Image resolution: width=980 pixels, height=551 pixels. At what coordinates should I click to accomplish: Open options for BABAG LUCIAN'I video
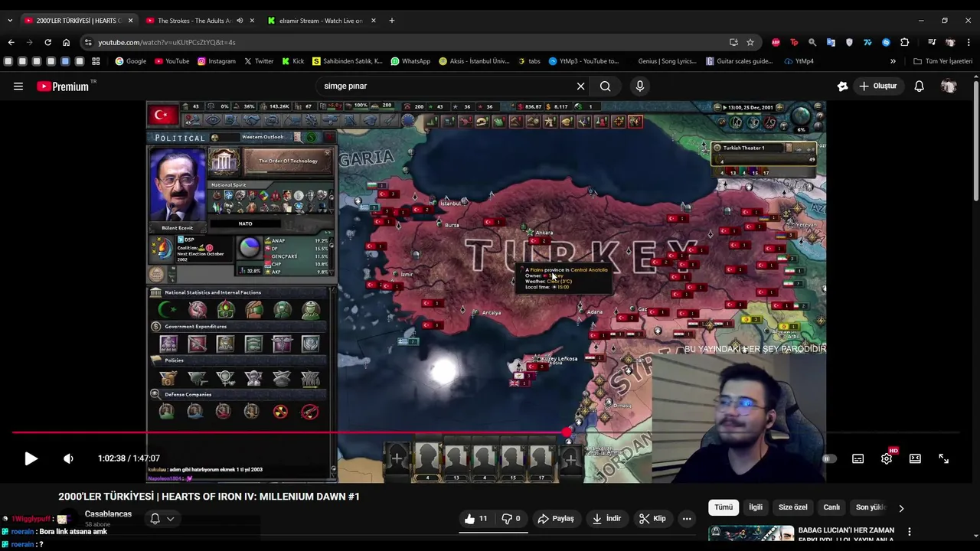(910, 531)
